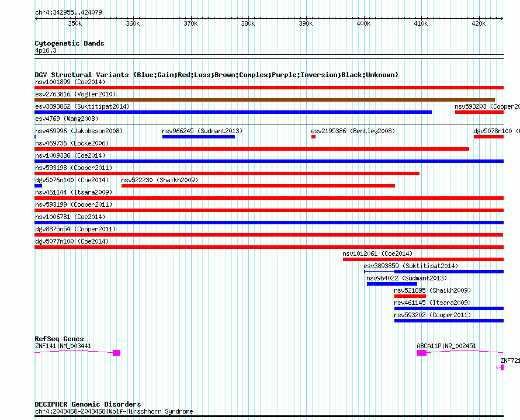Click the 370k ruler tick label

[x=190, y=23]
